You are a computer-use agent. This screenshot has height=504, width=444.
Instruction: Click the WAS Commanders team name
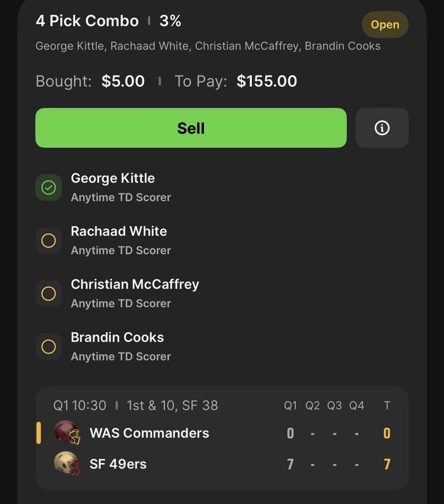coord(149,433)
